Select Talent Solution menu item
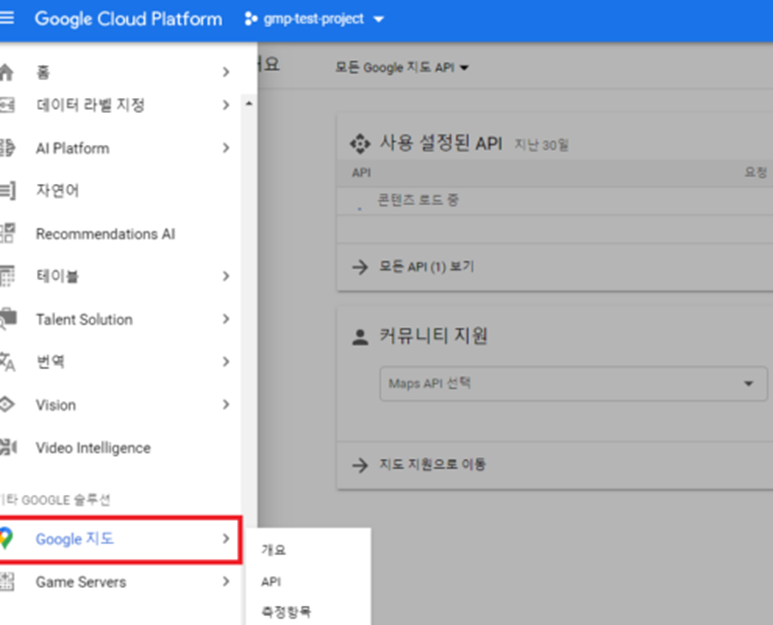Screen dimensions: 773x625 pyautogui.click(x=84, y=319)
